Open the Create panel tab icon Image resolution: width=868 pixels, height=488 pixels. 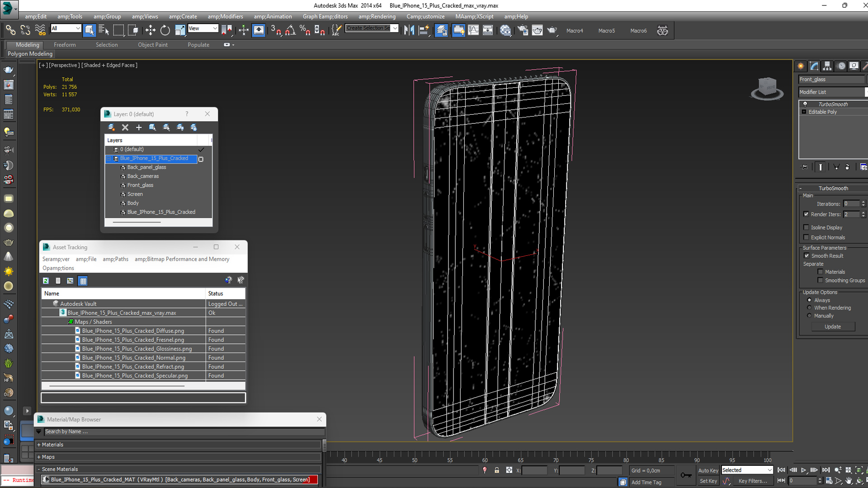(801, 66)
